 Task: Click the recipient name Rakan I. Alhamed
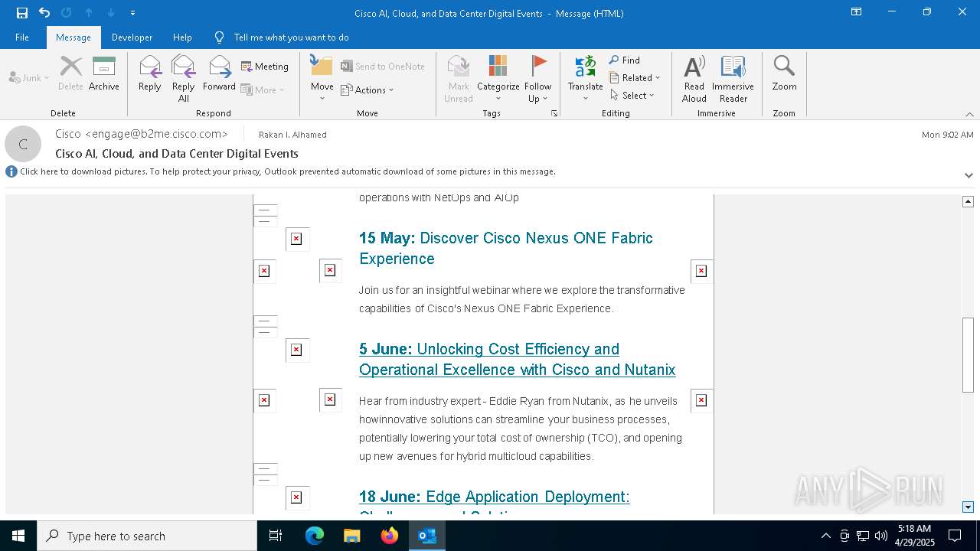click(x=292, y=135)
